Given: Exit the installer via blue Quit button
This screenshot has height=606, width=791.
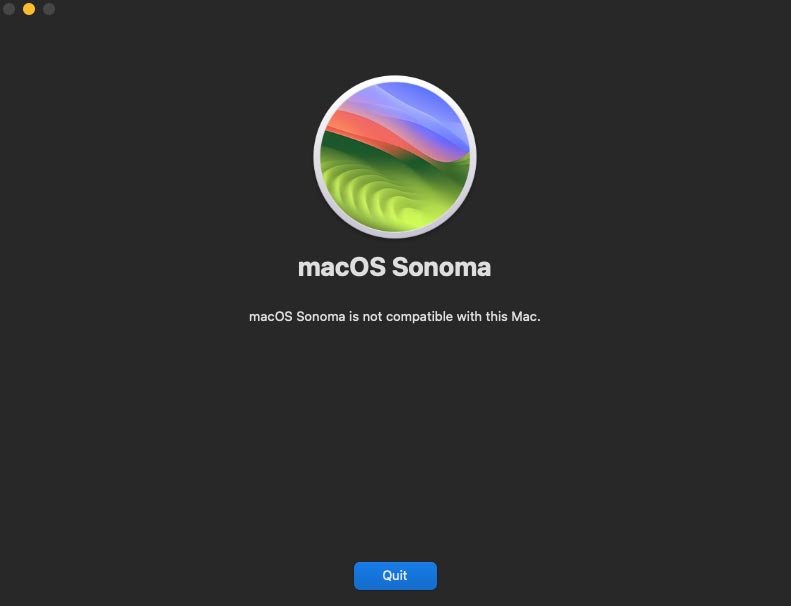Looking at the screenshot, I should pyautogui.click(x=395, y=576).
